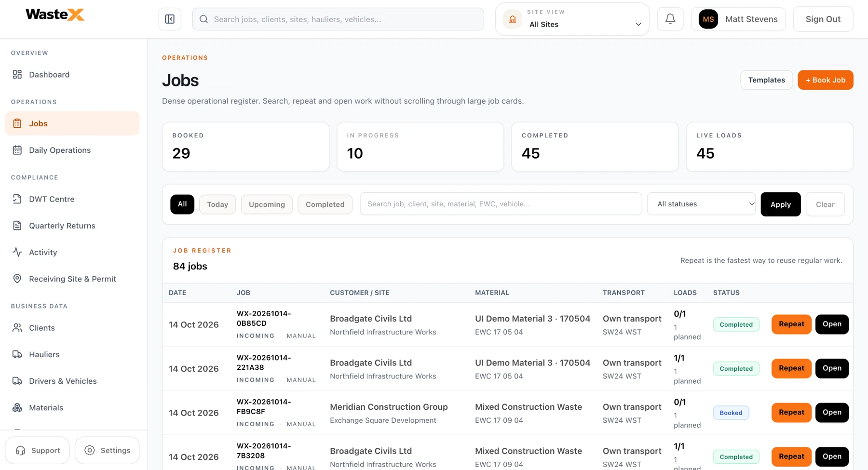Click the Booked status badge
868x470 pixels.
[x=731, y=413]
